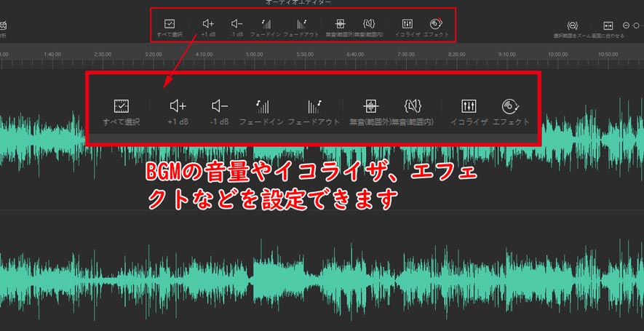This screenshot has width=644, height=331.
Task: Jump to 10:00.00 on the timeline ruler
Action: [x=557, y=55]
